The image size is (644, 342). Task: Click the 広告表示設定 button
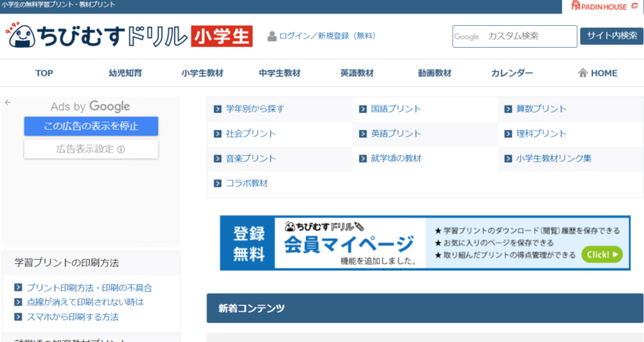91,149
